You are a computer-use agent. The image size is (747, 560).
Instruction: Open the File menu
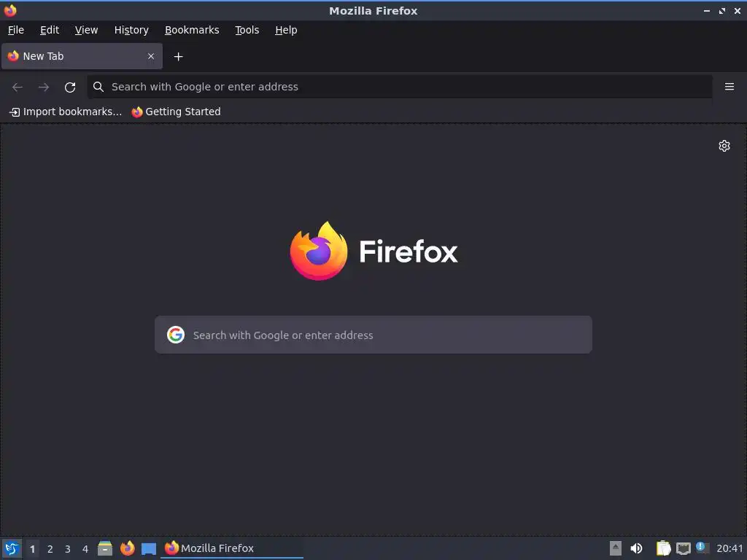[x=16, y=30]
